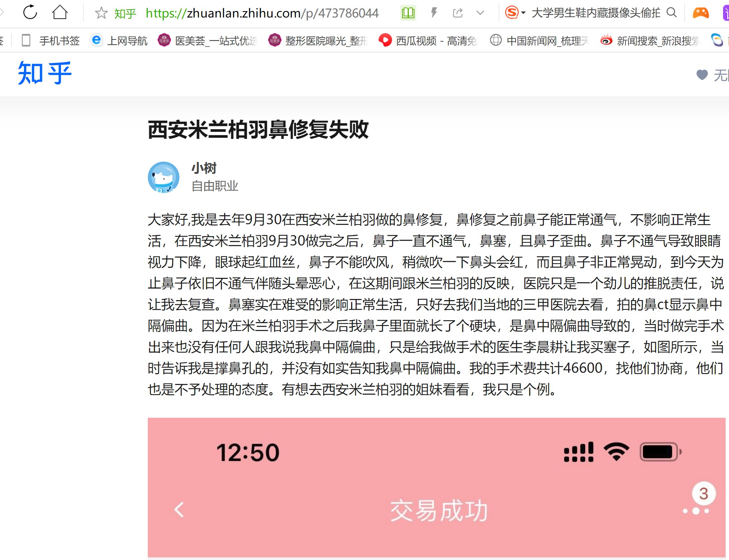Go to the browser home page icon
This screenshot has width=729, height=560.
(60, 12)
